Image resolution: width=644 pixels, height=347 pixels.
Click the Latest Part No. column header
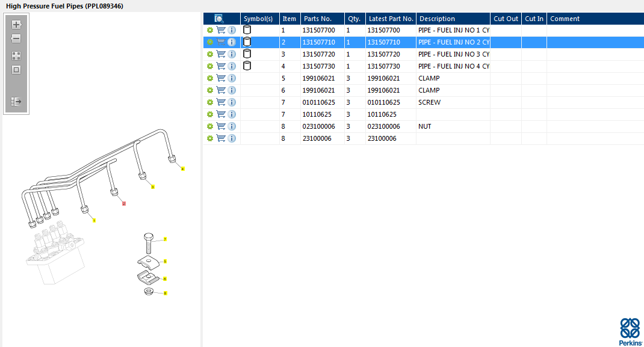click(x=391, y=19)
